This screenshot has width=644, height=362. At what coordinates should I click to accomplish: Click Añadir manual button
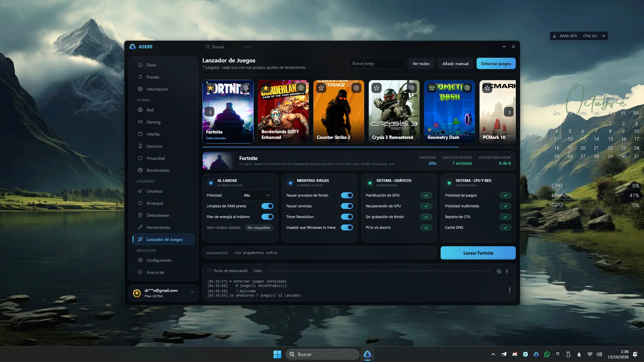(455, 63)
